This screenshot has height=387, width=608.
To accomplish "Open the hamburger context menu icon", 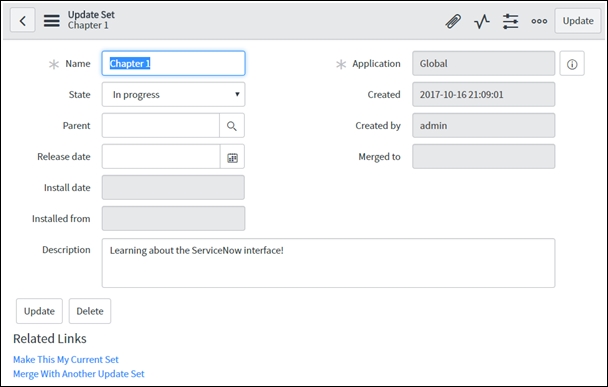I will coord(52,21).
